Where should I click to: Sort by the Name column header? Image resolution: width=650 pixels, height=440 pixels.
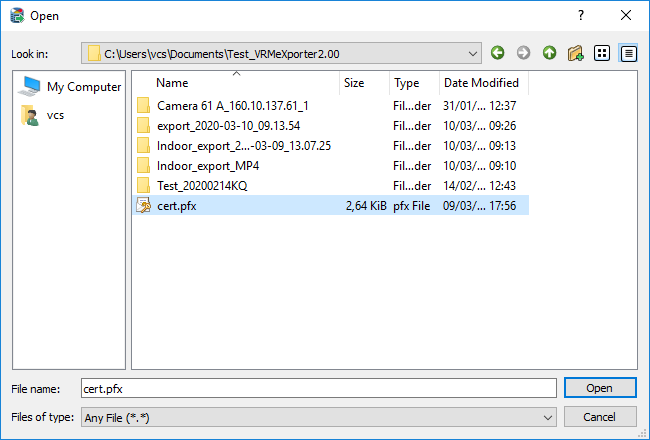point(236,83)
